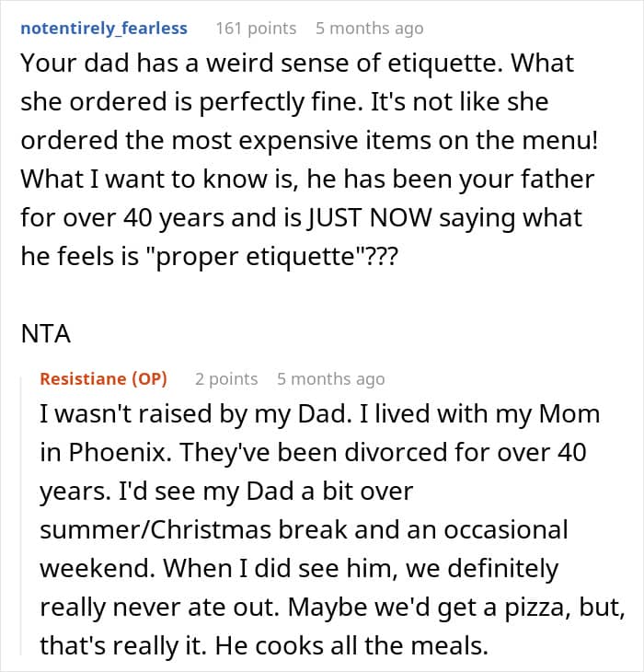
Task: Click the 2 points score on the reply
Action: 226,379
